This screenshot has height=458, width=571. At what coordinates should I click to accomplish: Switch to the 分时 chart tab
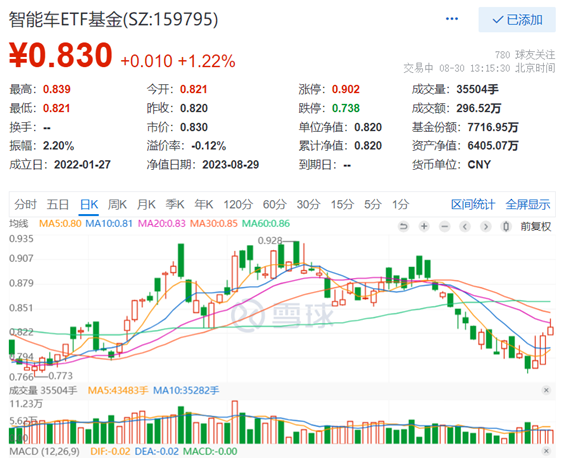25,204
